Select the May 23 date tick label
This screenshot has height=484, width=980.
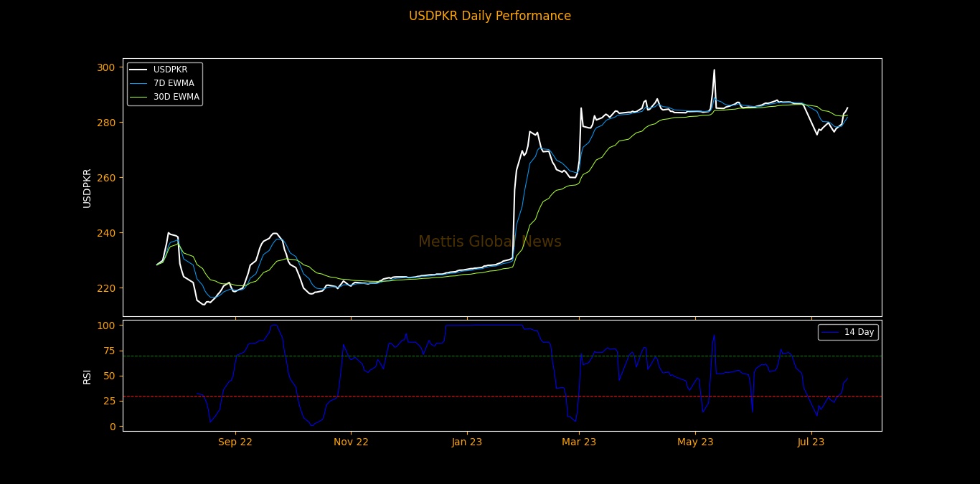(695, 442)
